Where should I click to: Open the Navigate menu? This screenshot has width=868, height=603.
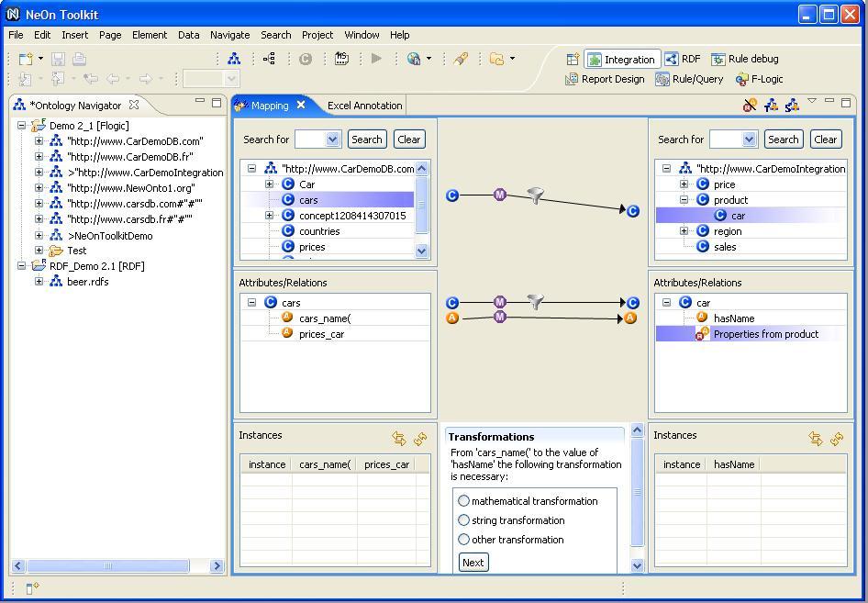(x=229, y=35)
